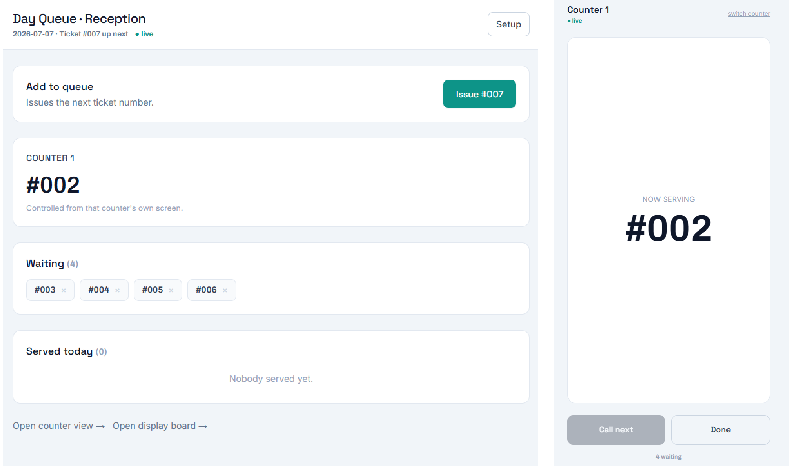The image size is (789, 466).
Task: Click the Nobody served yet message
Action: pyautogui.click(x=271, y=378)
